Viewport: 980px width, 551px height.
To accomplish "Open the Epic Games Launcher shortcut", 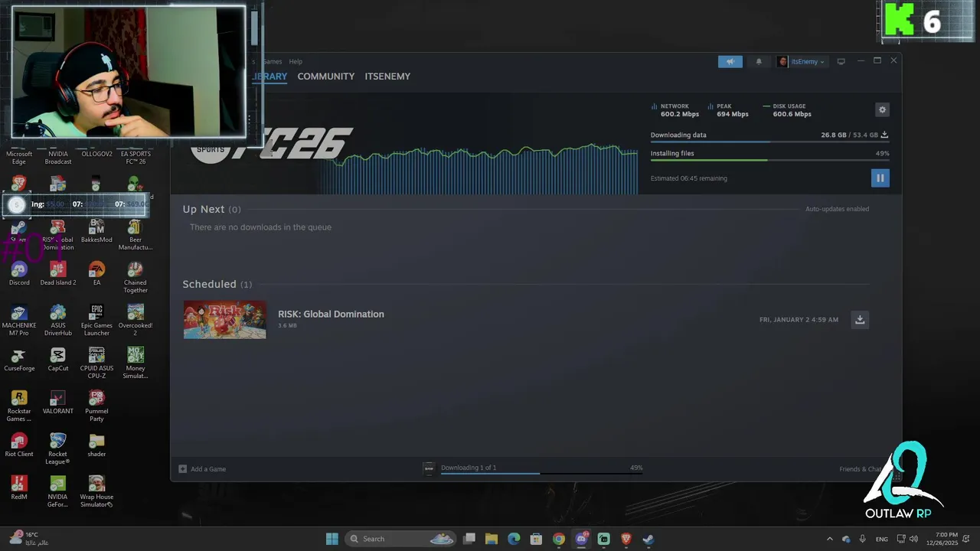I will (96, 320).
